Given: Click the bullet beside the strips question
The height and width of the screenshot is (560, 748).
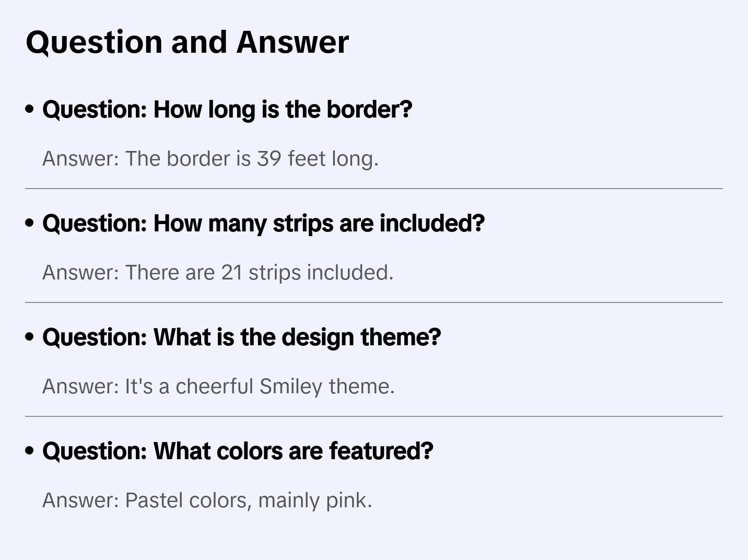Looking at the screenshot, I should [30, 223].
